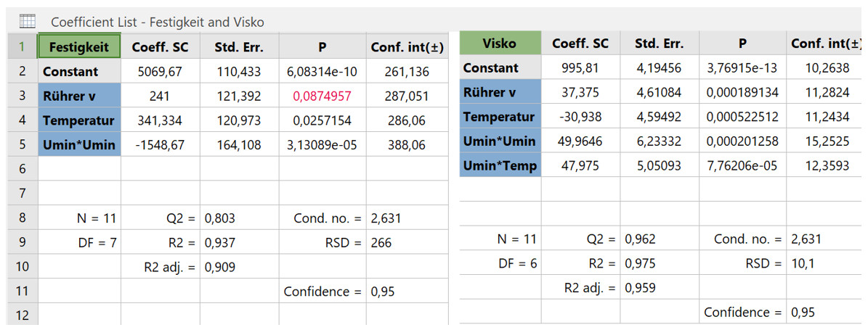Click row number 12 header

(x=23, y=315)
